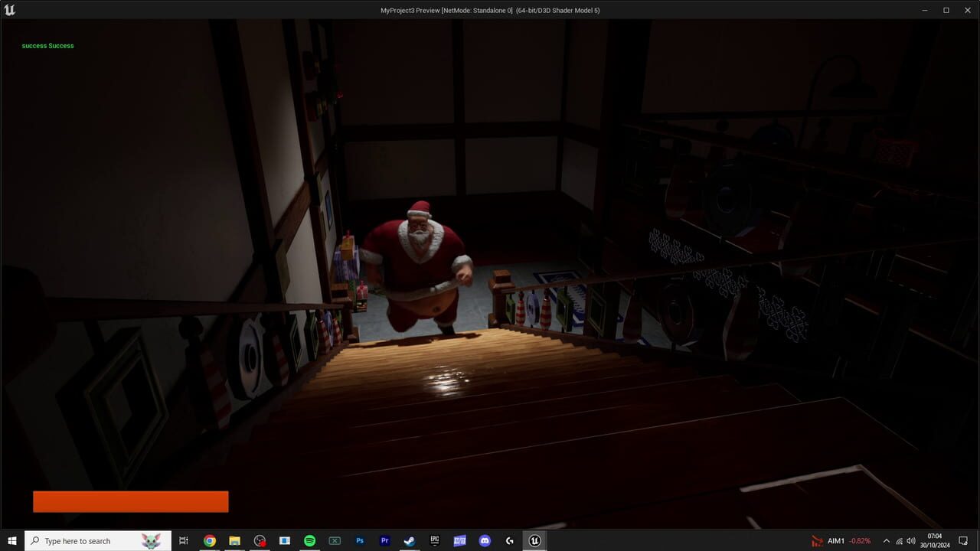Open Xbox Game Bar app in taskbar
Image resolution: width=980 pixels, height=551 pixels.
(x=335, y=541)
